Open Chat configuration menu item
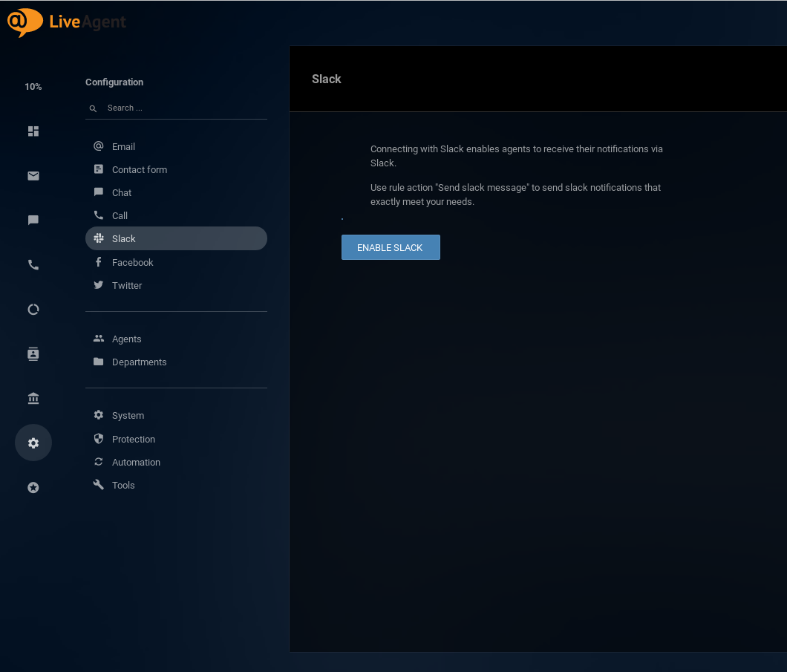 click(x=176, y=193)
